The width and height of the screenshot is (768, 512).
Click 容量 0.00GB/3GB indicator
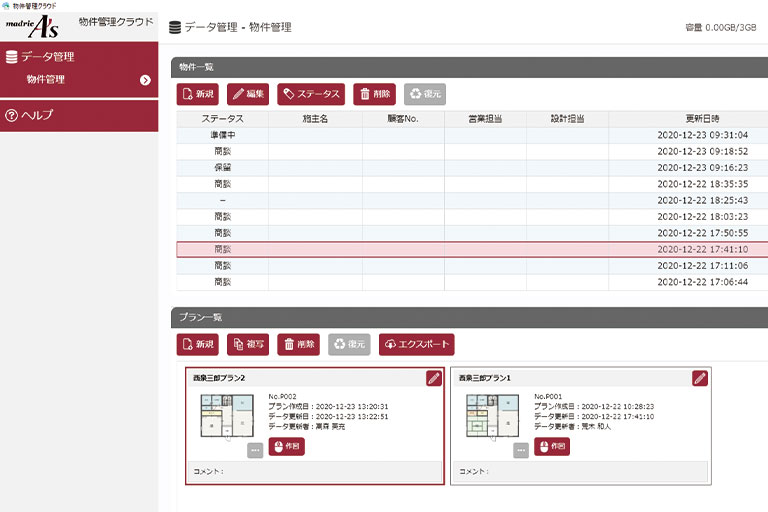point(720,27)
